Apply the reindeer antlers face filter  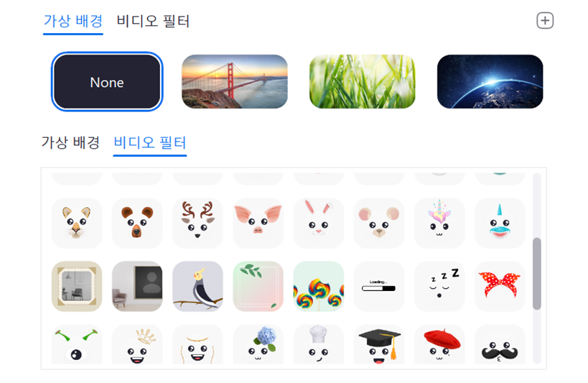197,223
